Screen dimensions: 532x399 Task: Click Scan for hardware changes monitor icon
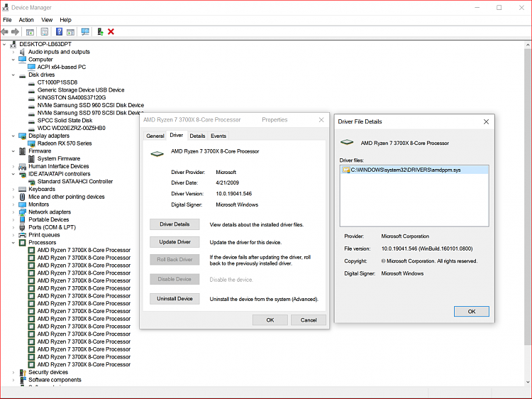pos(85,32)
